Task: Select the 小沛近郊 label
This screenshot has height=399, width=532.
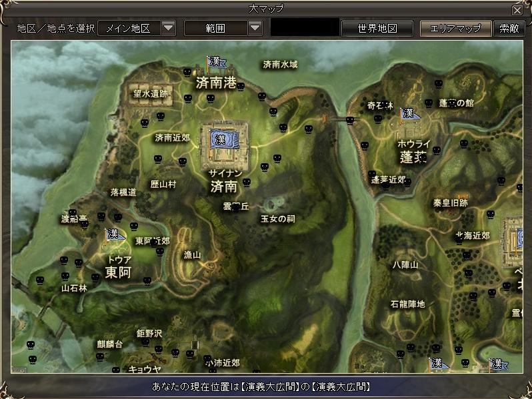Action: click(x=223, y=363)
